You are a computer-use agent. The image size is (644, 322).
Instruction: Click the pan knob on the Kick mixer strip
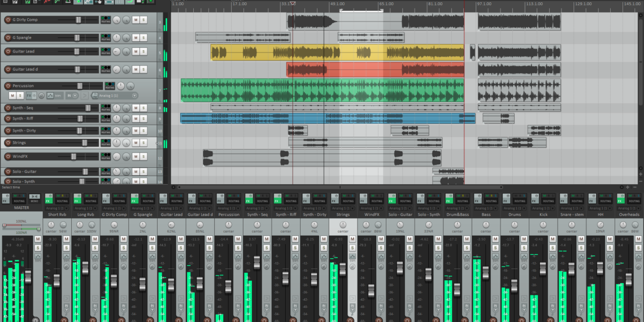[543, 225]
